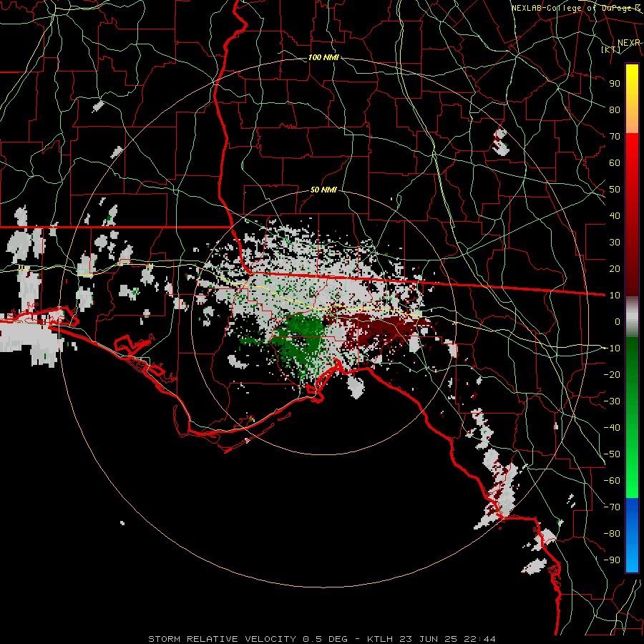Select the -50 scale value
This screenshot has height=644, width=644.
[612, 454]
